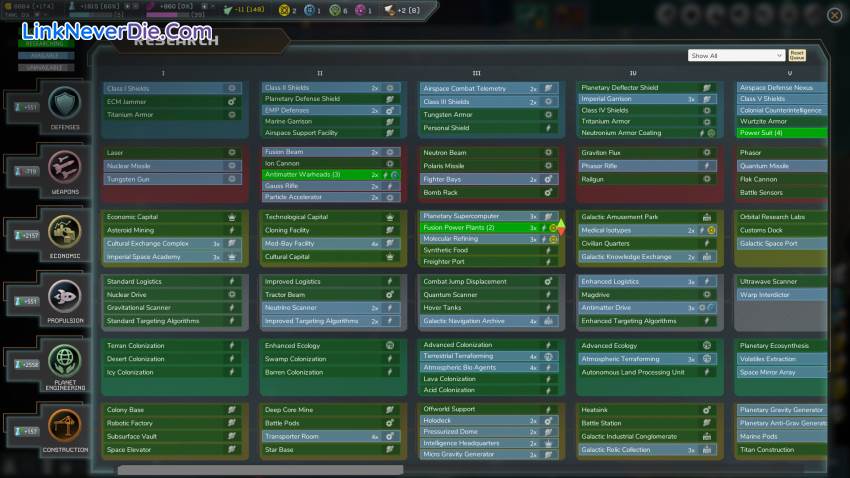Click the crown icon on Economic Capital

[x=231, y=217]
